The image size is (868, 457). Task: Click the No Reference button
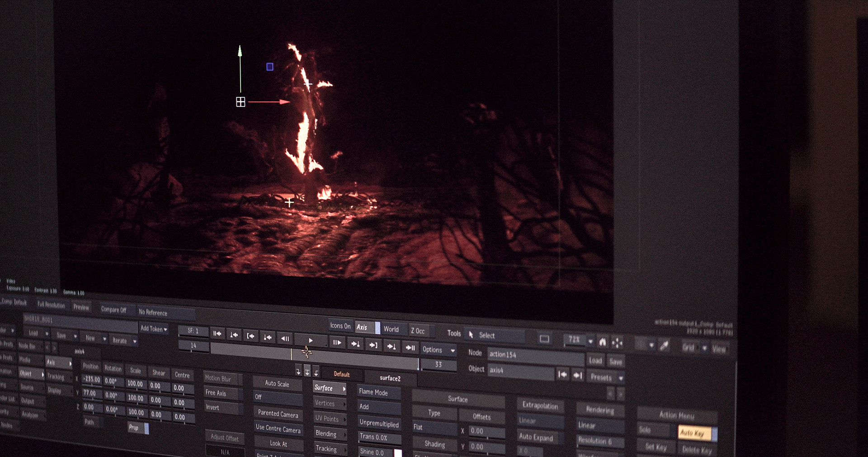165,313
